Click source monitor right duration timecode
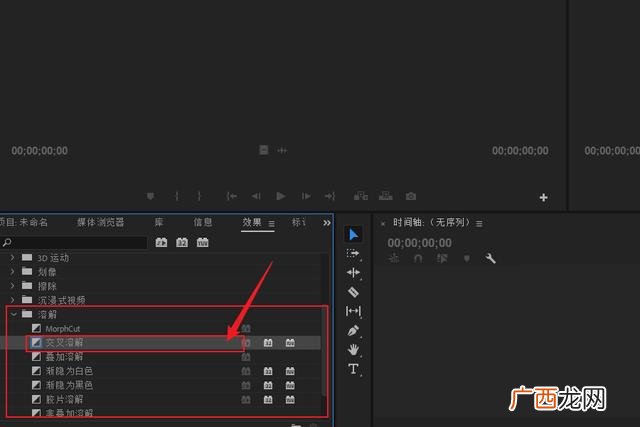 pyautogui.click(x=520, y=151)
